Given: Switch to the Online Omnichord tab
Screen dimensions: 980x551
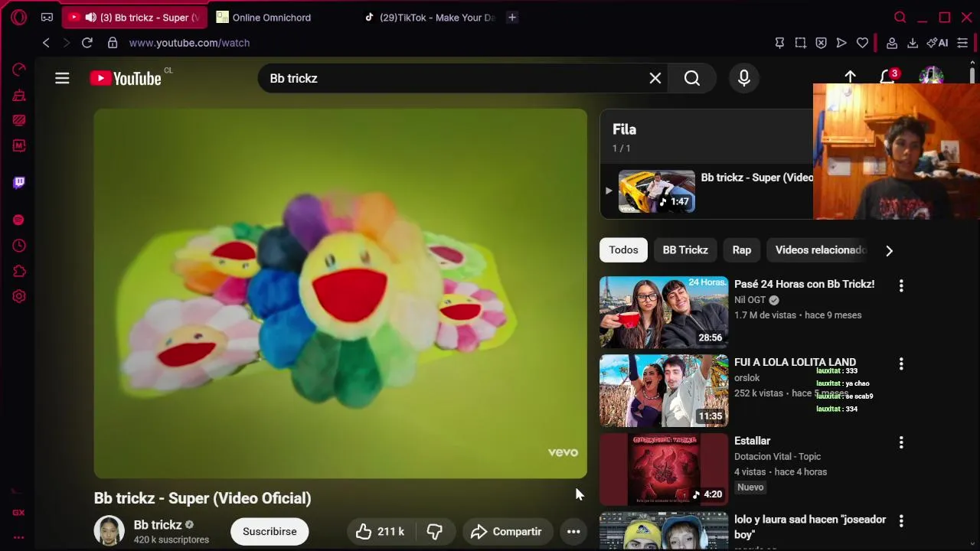Looking at the screenshot, I should [x=271, y=17].
